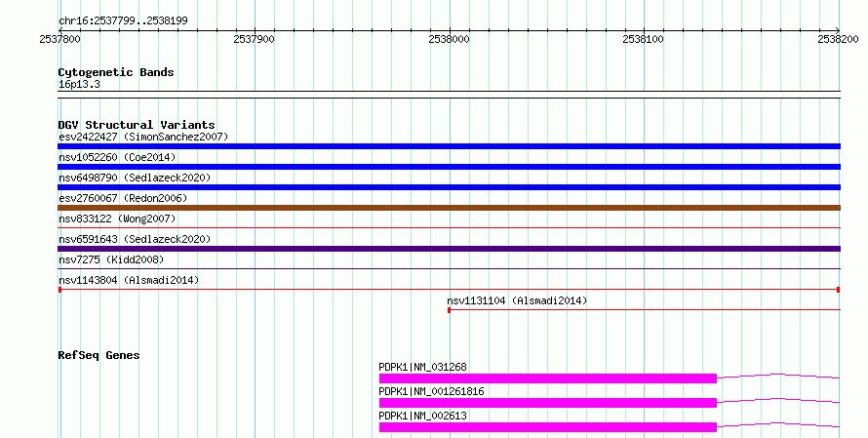Click brown bar of esv2760067 variant
Viewport: 868px width, 438px height.
(x=449, y=208)
